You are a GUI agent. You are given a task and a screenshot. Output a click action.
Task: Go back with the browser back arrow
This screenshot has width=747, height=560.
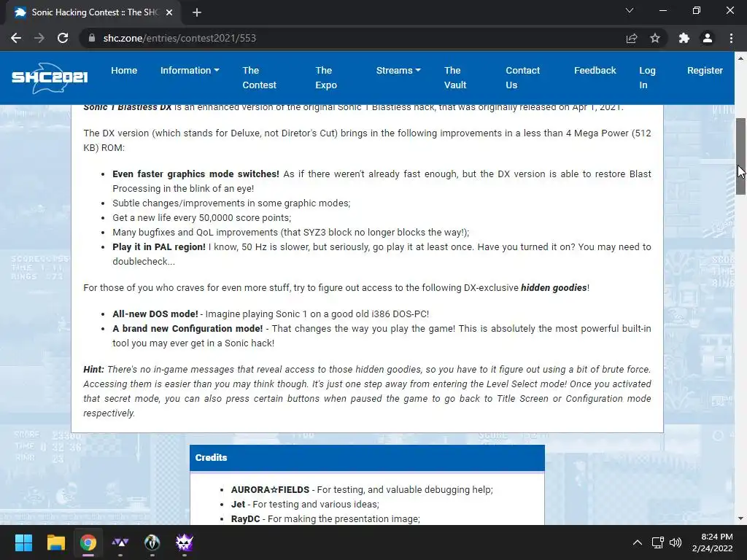16,38
